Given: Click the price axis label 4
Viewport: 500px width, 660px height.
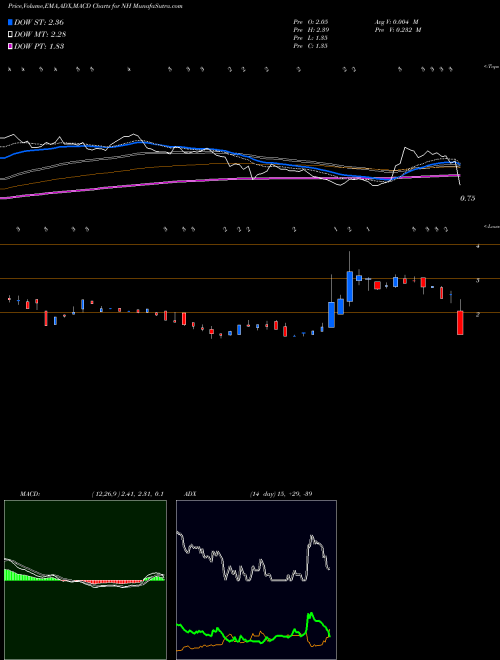Looking at the screenshot, I should [477, 246].
